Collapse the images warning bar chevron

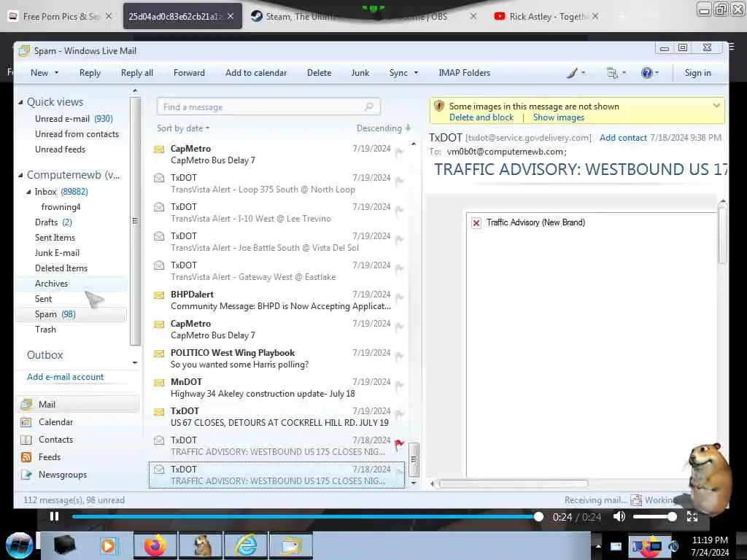716,106
